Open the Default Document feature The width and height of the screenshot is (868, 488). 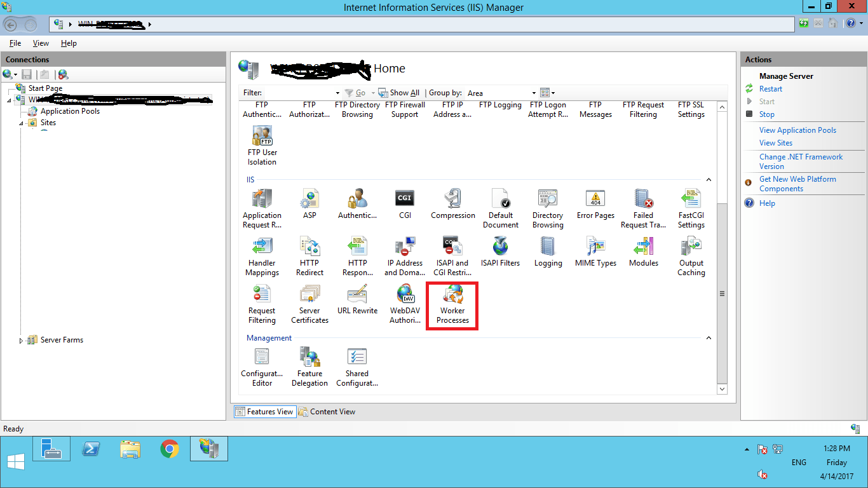501,208
